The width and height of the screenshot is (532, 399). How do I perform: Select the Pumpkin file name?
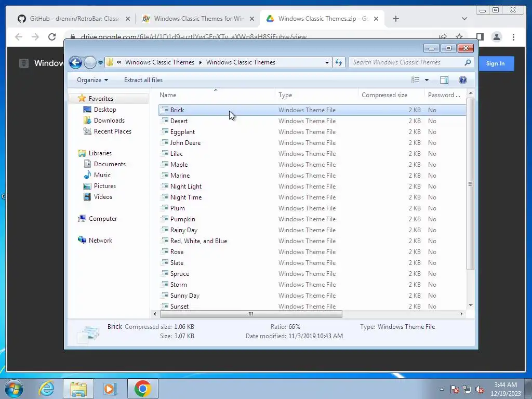[182, 219]
